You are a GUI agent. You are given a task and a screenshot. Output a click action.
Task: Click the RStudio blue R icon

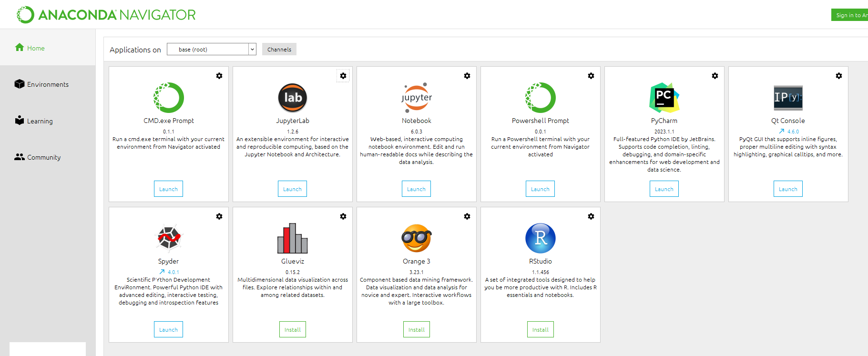tap(541, 238)
